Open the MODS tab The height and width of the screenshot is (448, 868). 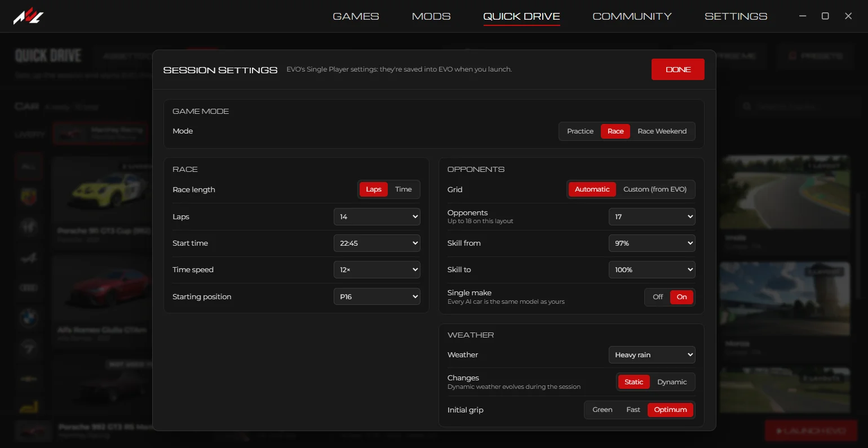431,16
